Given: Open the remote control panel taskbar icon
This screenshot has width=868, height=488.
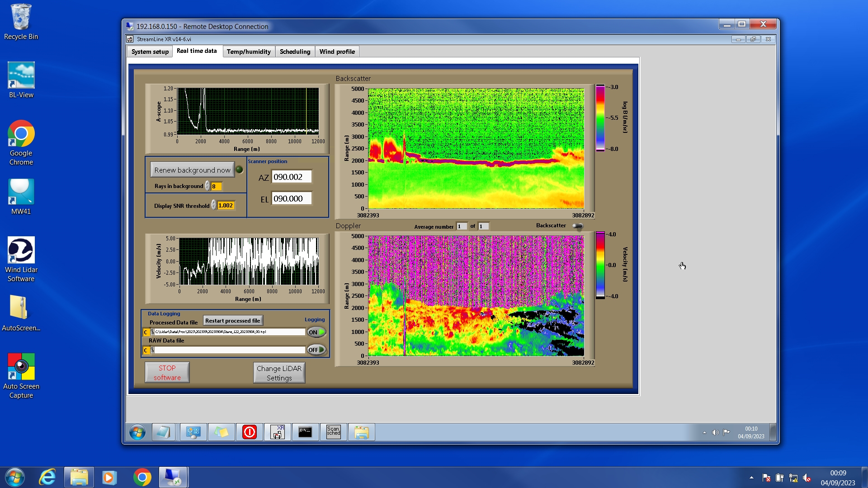Looking at the screenshot, I should (x=193, y=432).
